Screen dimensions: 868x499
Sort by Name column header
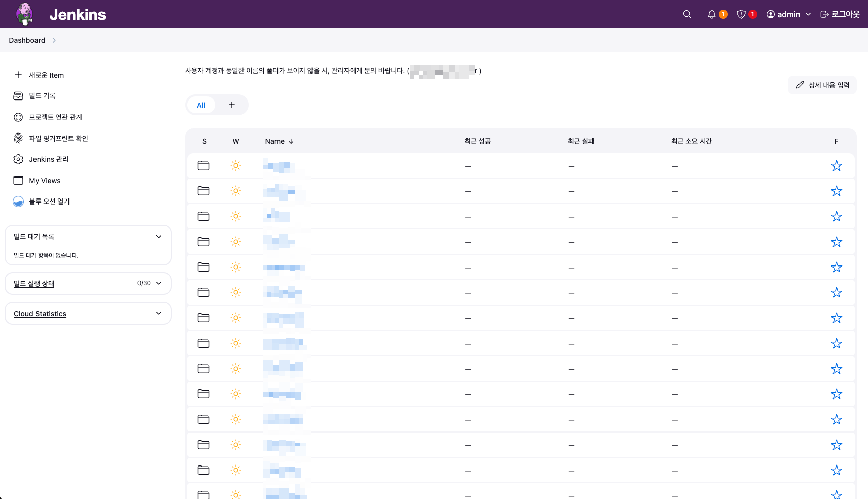coord(280,141)
